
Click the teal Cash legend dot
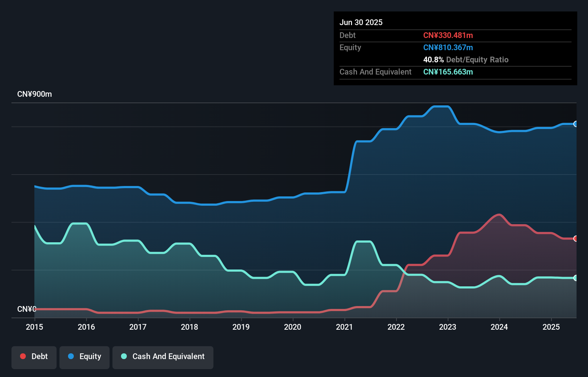(x=124, y=356)
